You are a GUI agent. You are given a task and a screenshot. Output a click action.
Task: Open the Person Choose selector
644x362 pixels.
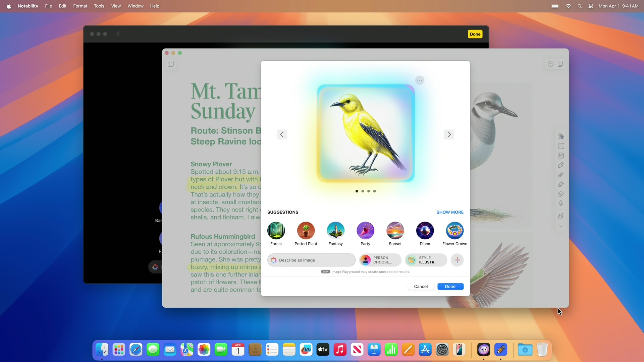coord(380,260)
